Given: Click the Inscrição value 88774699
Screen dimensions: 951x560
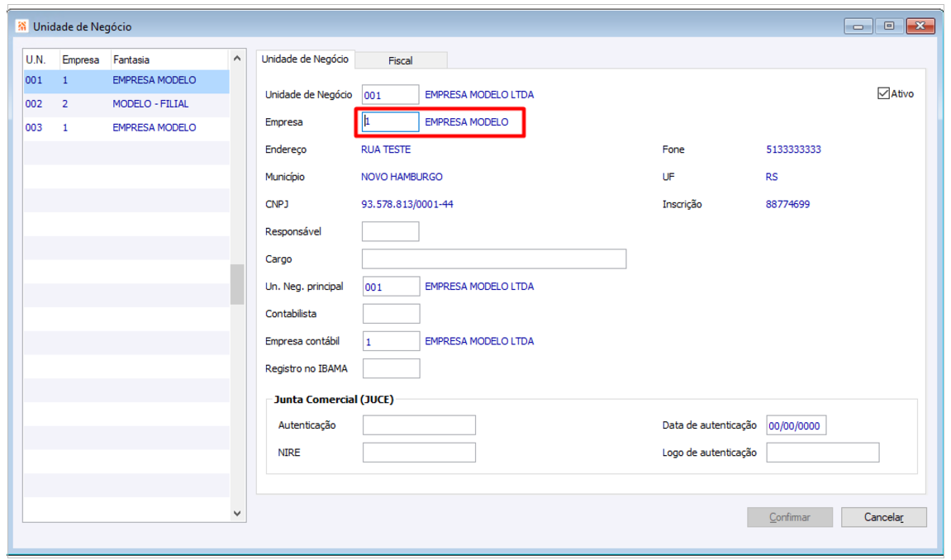Looking at the screenshot, I should [x=787, y=204].
